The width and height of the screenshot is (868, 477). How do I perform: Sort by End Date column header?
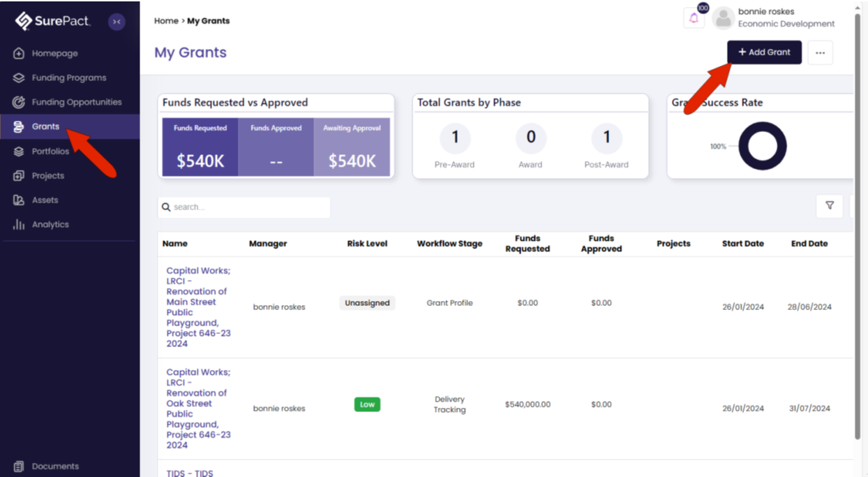809,244
